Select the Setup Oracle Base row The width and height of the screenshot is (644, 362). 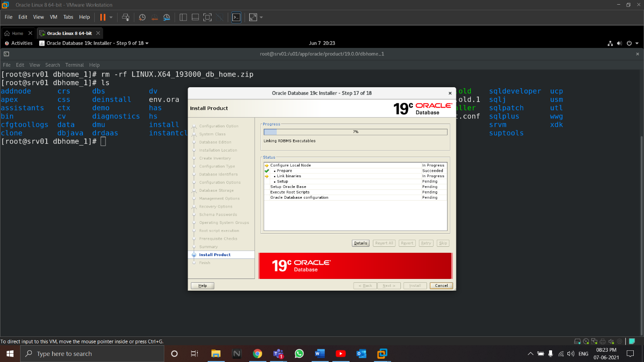(355, 187)
